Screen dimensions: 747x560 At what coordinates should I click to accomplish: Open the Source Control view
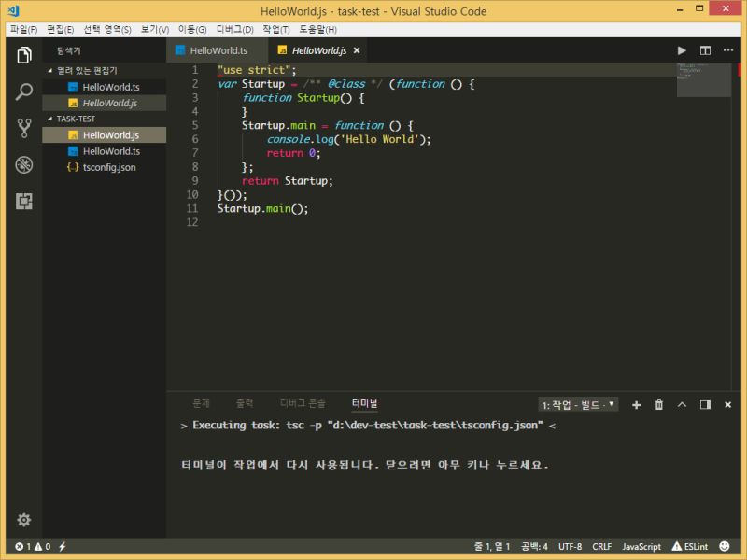pos(24,127)
